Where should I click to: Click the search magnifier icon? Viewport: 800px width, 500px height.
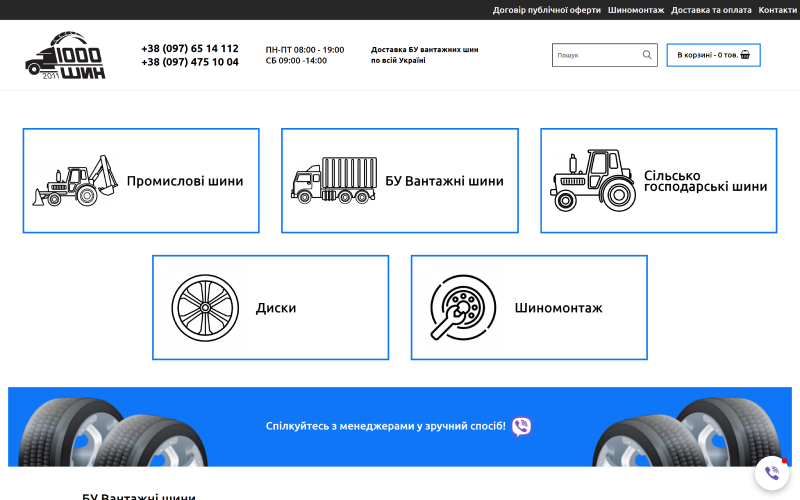[x=647, y=55]
